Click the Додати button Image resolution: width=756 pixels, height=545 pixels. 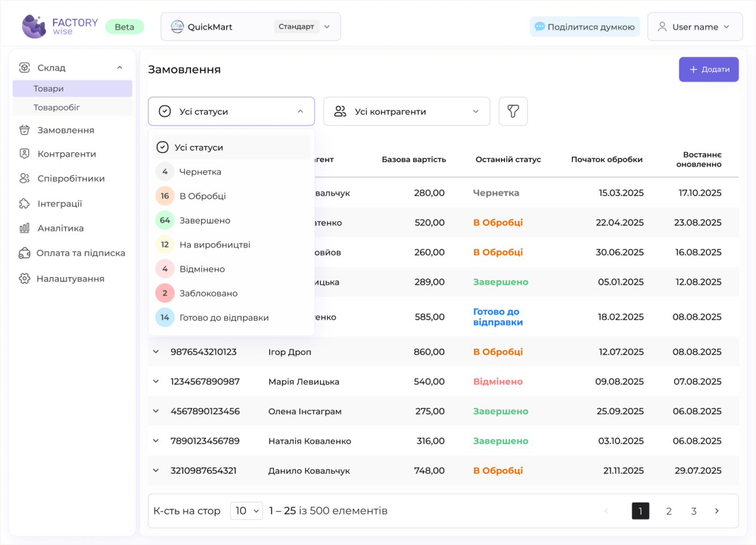pos(709,69)
